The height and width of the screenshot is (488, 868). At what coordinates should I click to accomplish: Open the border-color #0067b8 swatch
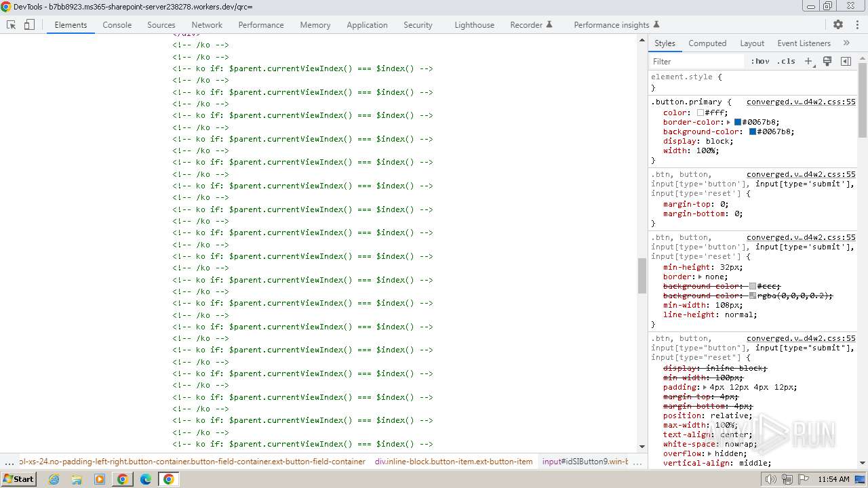(x=738, y=123)
